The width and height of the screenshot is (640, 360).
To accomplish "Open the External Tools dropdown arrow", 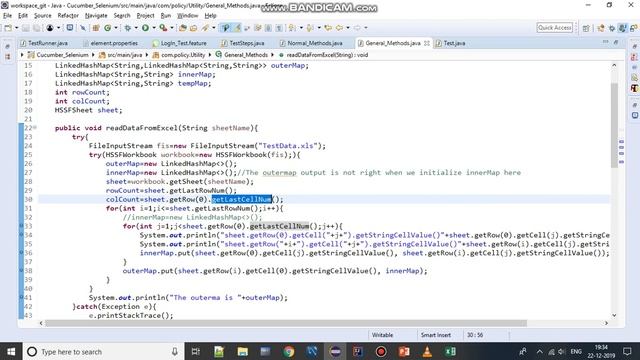I will pos(172,28).
